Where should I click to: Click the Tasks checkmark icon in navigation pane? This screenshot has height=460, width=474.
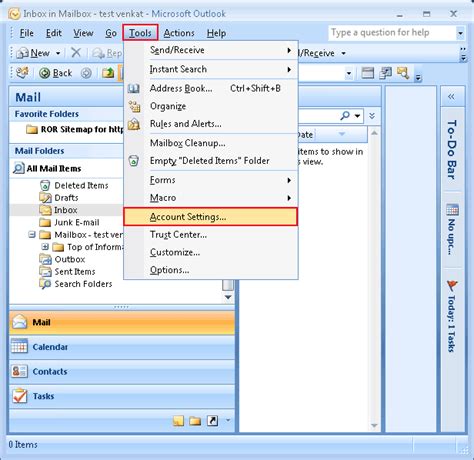(x=19, y=396)
